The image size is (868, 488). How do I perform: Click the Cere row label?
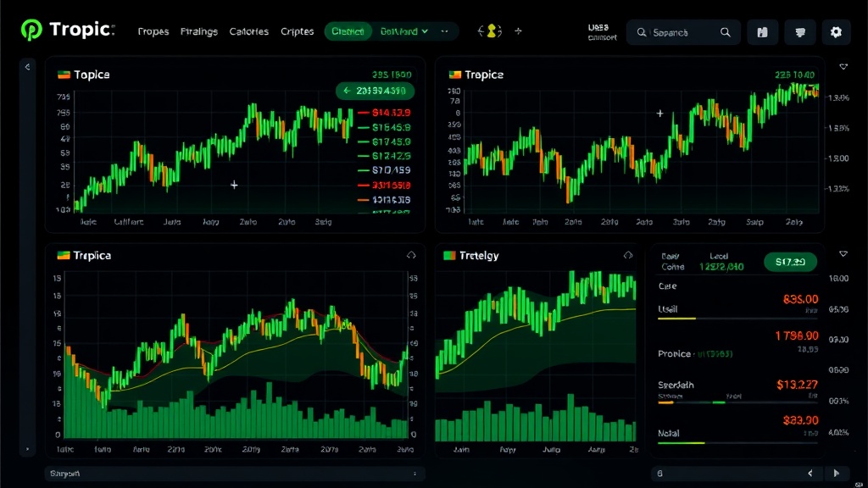click(x=668, y=286)
